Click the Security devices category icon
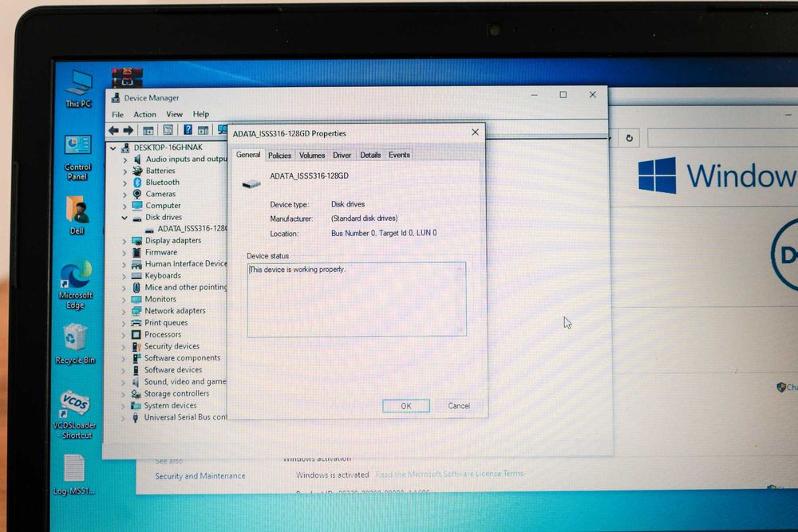Image resolution: width=798 pixels, height=532 pixels. [136, 346]
